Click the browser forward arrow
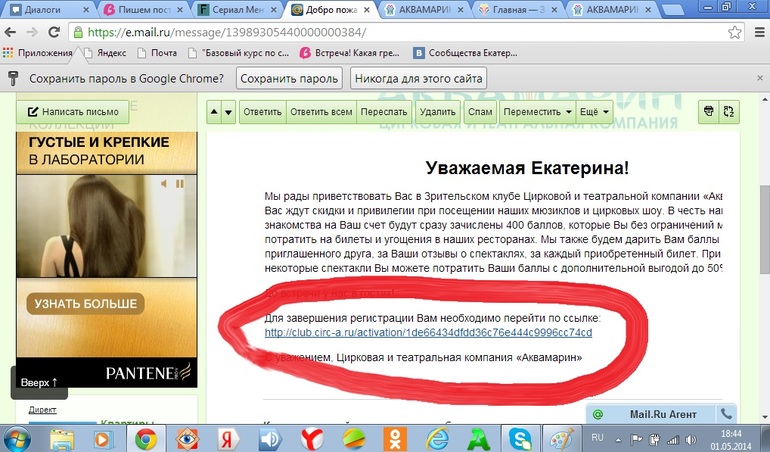This screenshot has width=770, height=452. (x=32, y=32)
